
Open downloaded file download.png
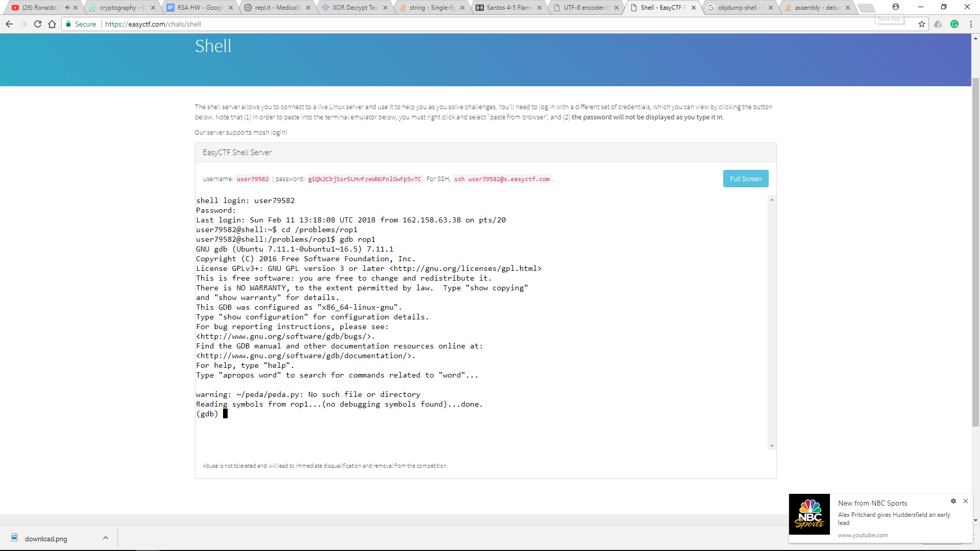pyautogui.click(x=46, y=539)
